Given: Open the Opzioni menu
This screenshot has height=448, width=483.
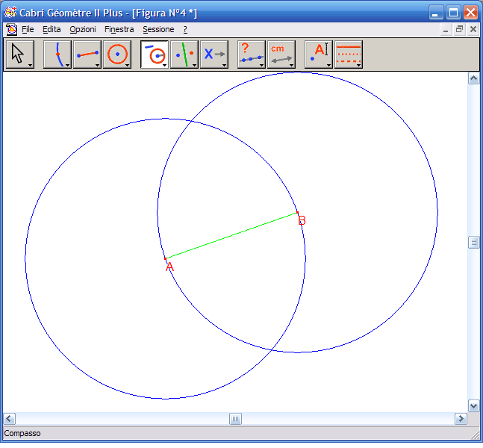Looking at the screenshot, I should (x=83, y=30).
